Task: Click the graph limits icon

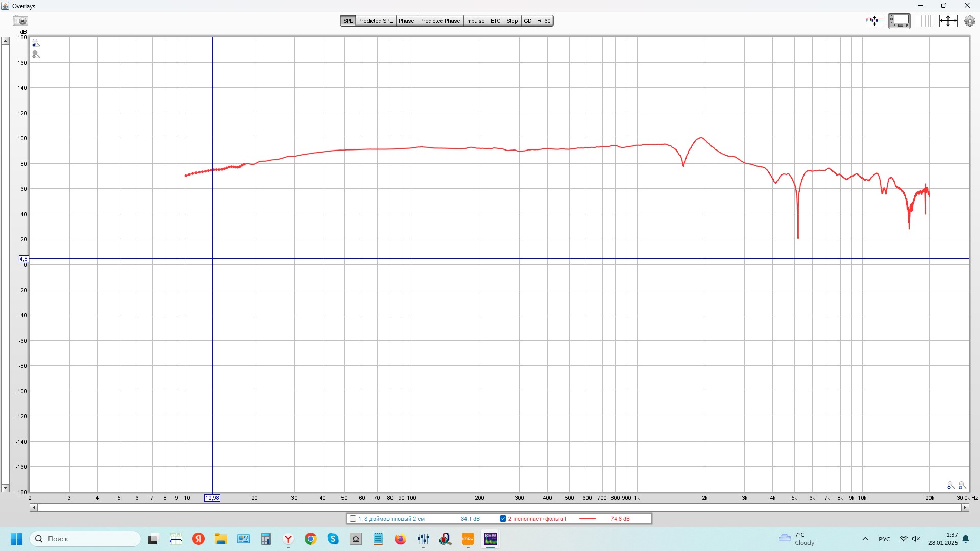Action: click(x=948, y=21)
